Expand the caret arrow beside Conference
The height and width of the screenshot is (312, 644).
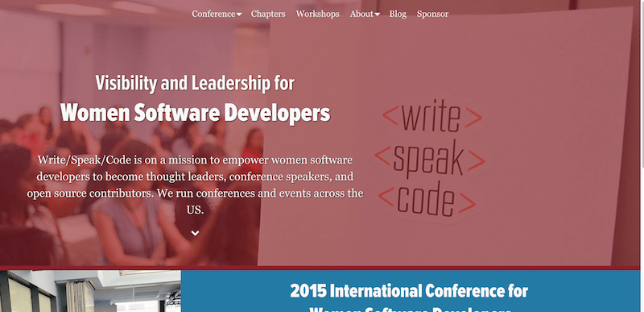click(239, 15)
